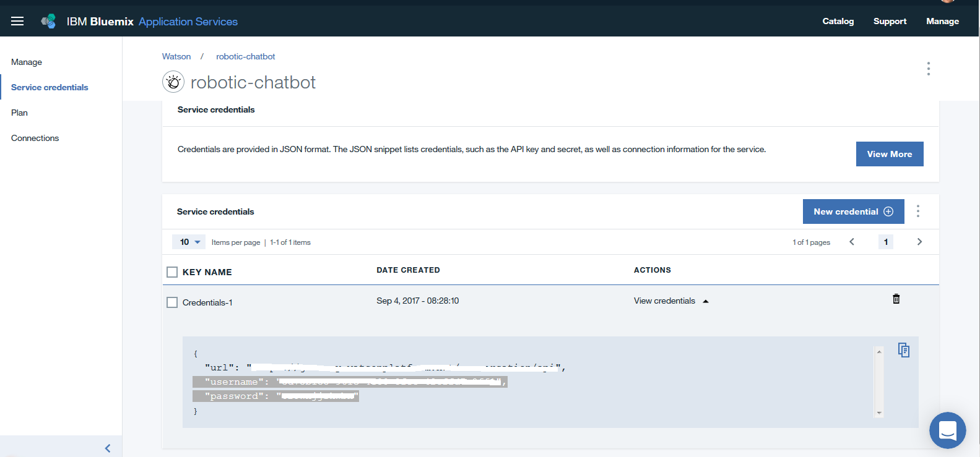Click the Credentials-1 key name
Screen dimensions: 980x457
tap(207, 302)
